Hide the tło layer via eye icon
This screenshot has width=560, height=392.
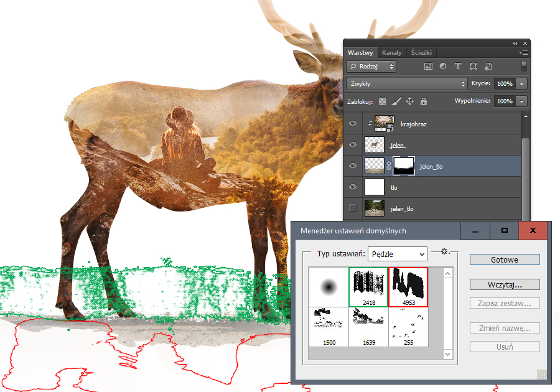(x=353, y=187)
